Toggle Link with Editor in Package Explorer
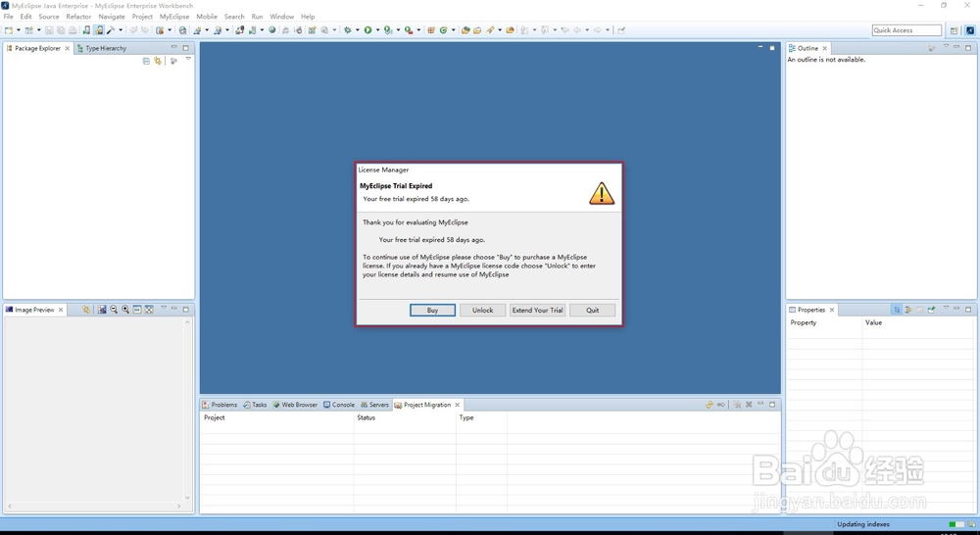 tap(158, 61)
